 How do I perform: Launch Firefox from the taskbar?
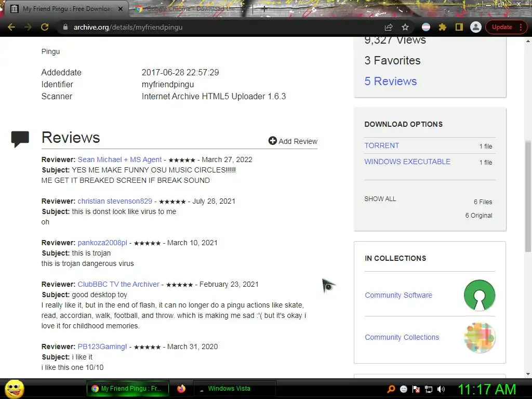(181, 389)
